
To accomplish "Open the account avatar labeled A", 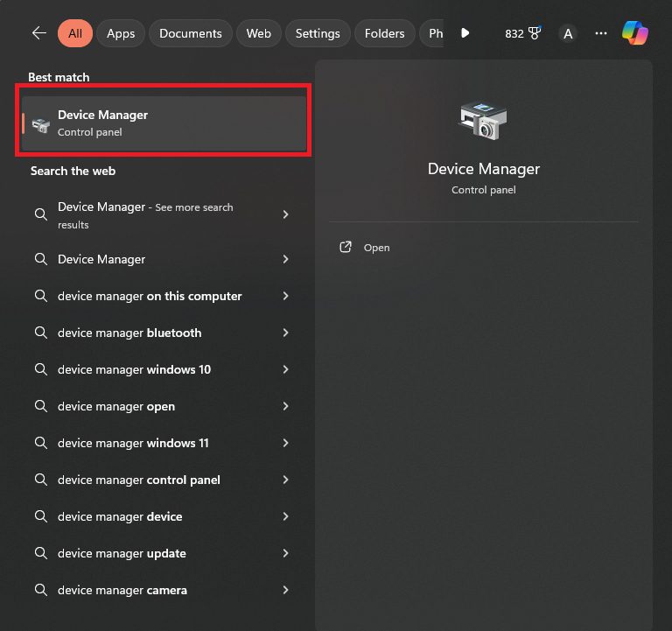I will (568, 33).
